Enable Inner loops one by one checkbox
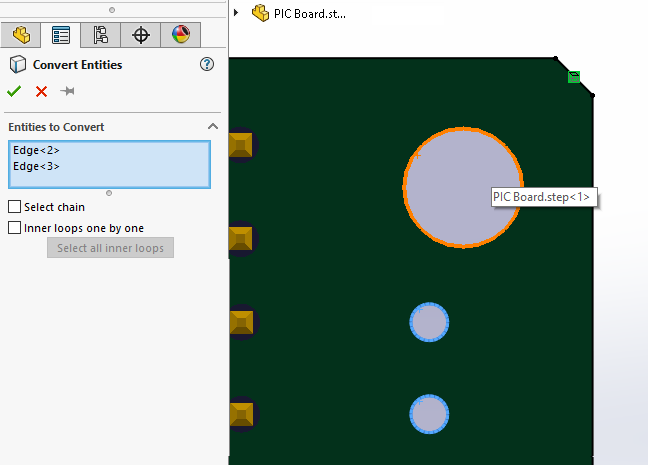 pyautogui.click(x=15, y=228)
